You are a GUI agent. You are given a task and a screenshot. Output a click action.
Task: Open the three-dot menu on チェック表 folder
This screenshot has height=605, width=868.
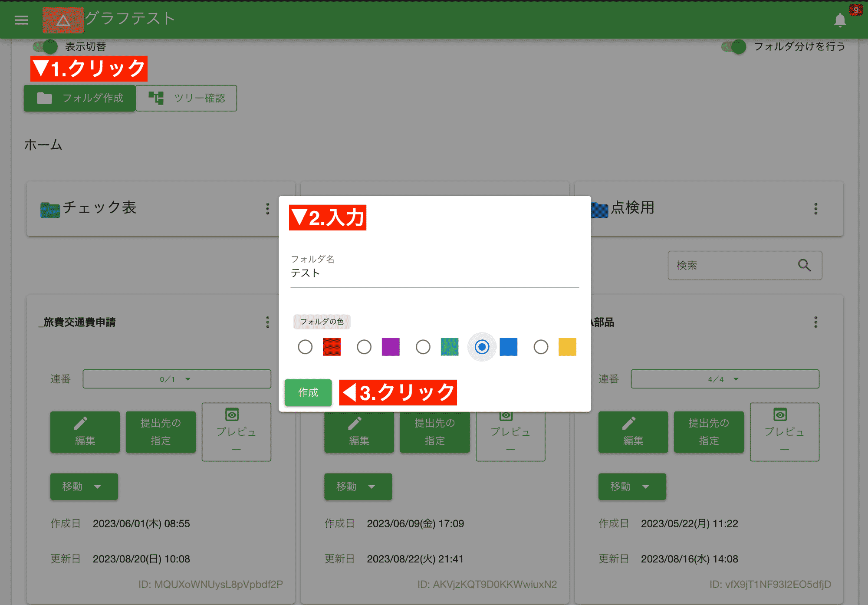(267, 209)
